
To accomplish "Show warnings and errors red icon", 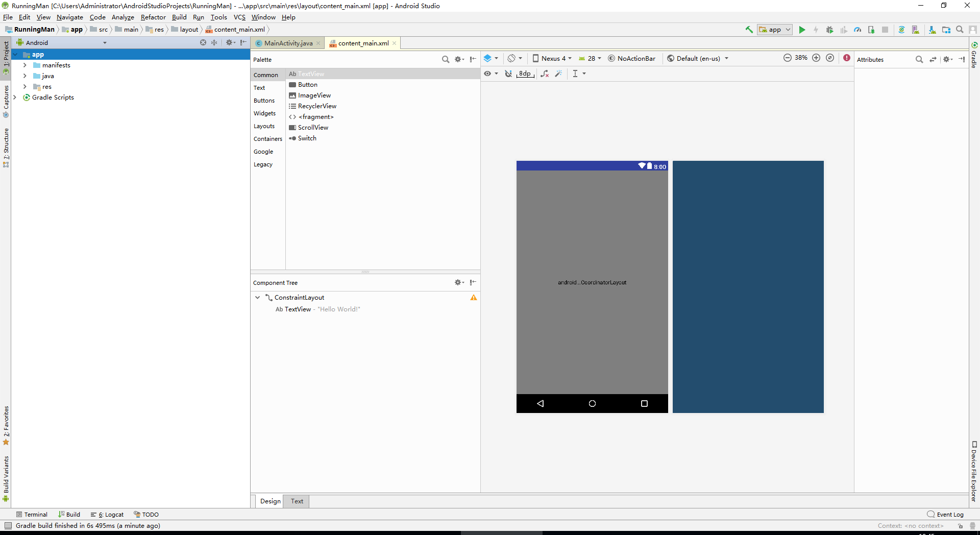I will click(847, 58).
